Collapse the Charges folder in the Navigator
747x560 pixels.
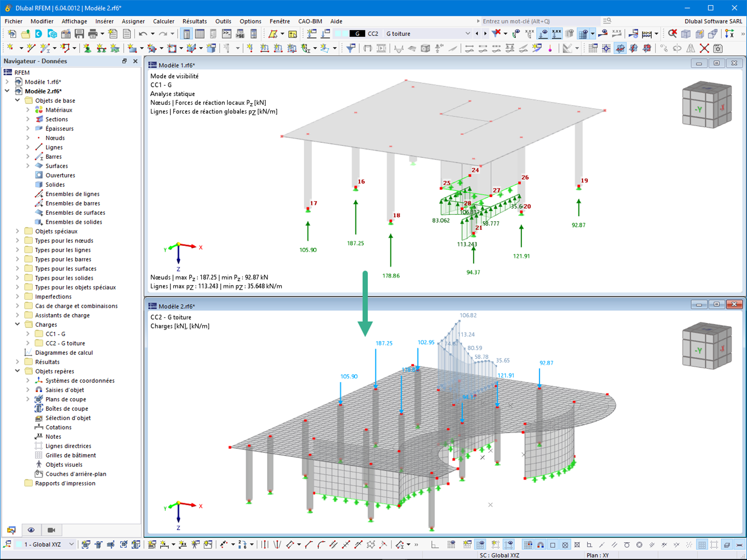[x=17, y=325]
